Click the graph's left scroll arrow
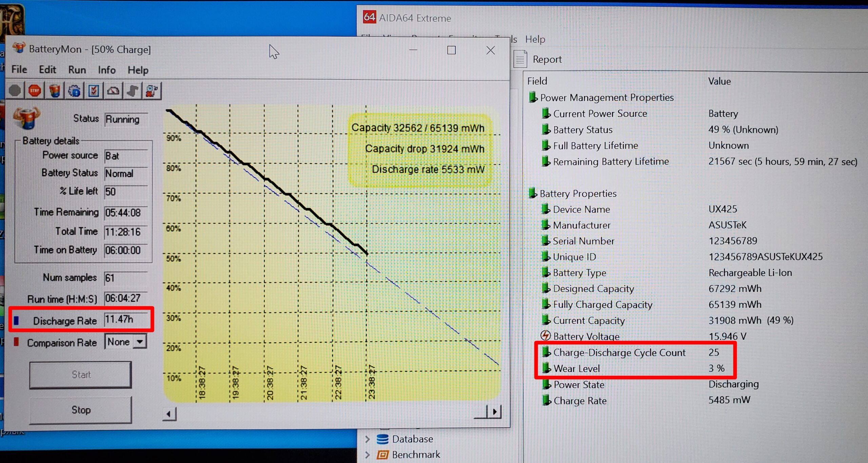This screenshot has height=463, width=868. click(169, 414)
